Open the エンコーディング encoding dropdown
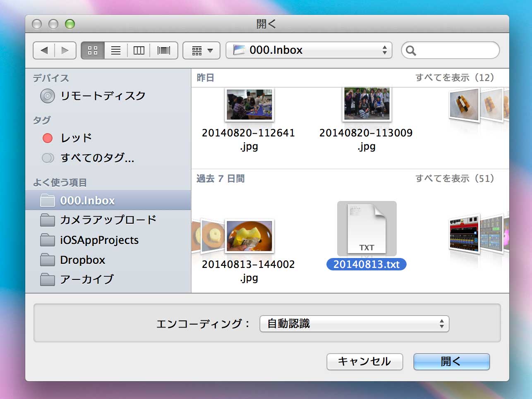Viewport: 532px width, 399px height. point(354,324)
